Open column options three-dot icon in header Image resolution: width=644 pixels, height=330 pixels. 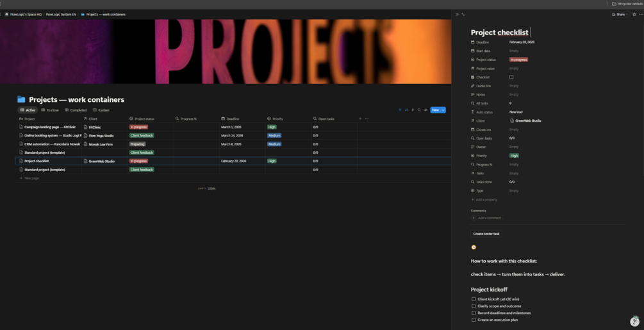(367, 119)
